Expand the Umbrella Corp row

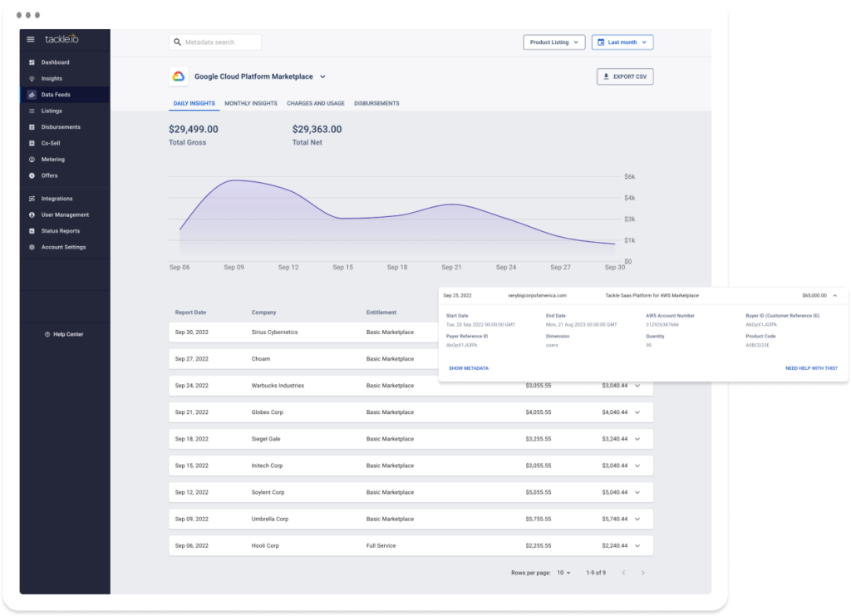click(x=637, y=519)
